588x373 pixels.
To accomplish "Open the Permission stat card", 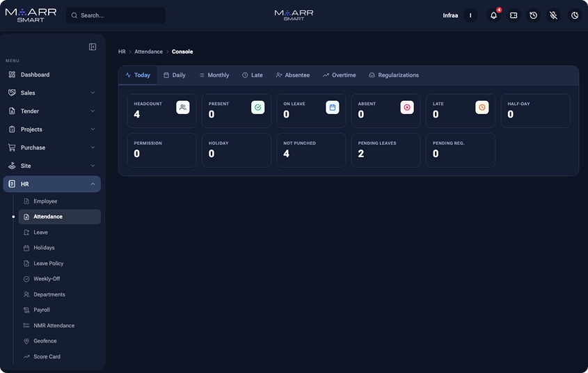I will (x=161, y=150).
